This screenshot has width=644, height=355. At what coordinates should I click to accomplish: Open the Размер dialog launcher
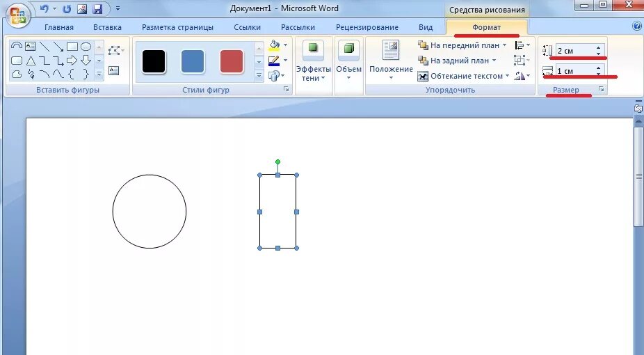tap(602, 89)
